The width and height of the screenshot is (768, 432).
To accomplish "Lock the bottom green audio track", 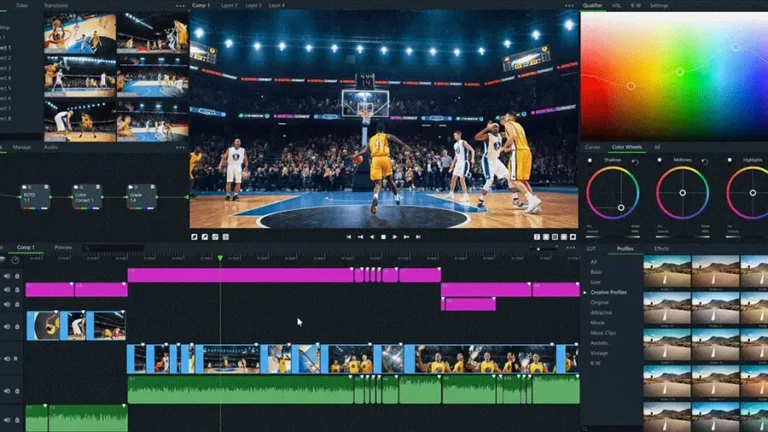I will coord(17,420).
